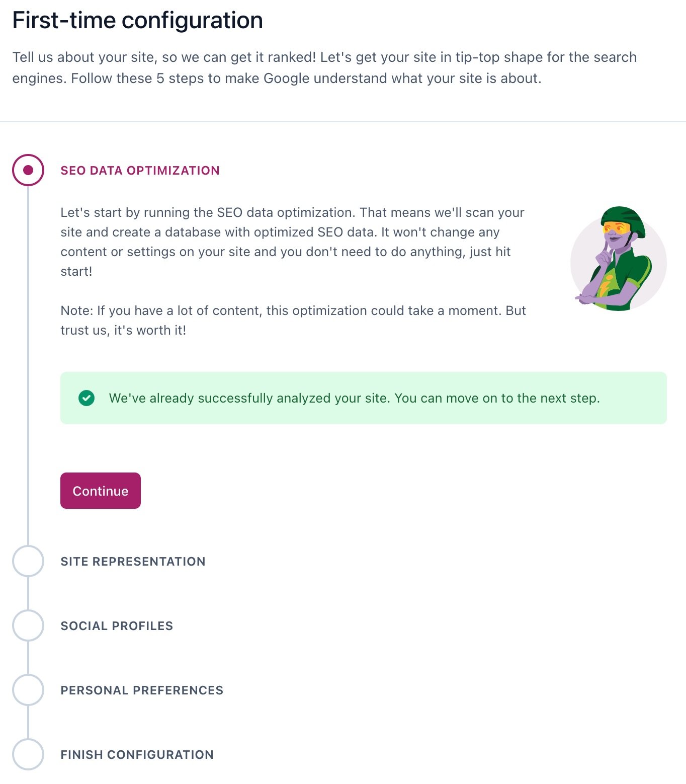This screenshot has width=686, height=784.
Task: Expand the SOCIAL PROFILES step
Action: point(117,626)
